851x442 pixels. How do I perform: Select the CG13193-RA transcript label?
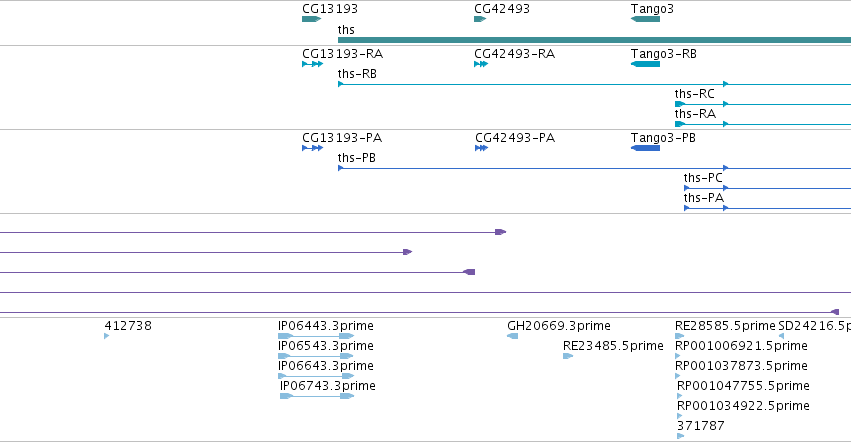pyautogui.click(x=342, y=54)
